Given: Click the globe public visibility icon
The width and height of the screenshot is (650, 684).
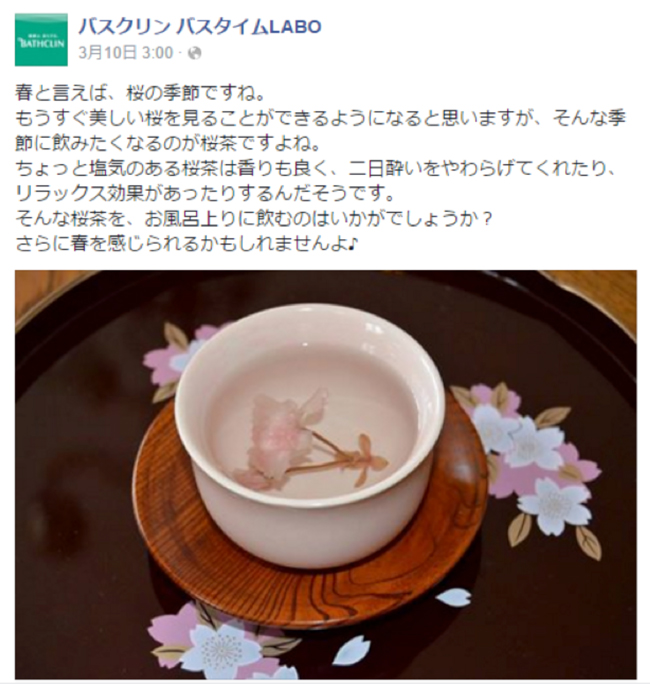Looking at the screenshot, I should pyautogui.click(x=194, y=53).
